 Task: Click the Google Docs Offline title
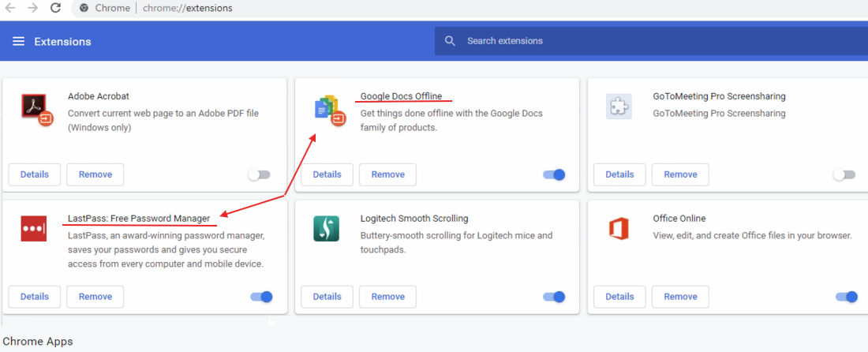coord(402,96)
